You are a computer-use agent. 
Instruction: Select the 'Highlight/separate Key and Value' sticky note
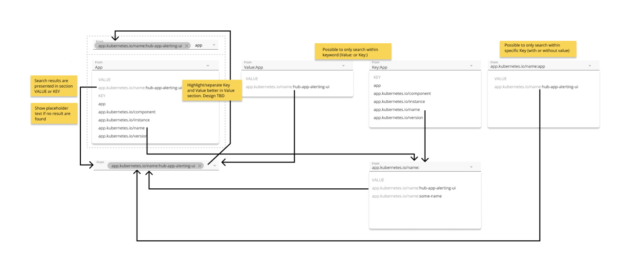tap(212, 90)
